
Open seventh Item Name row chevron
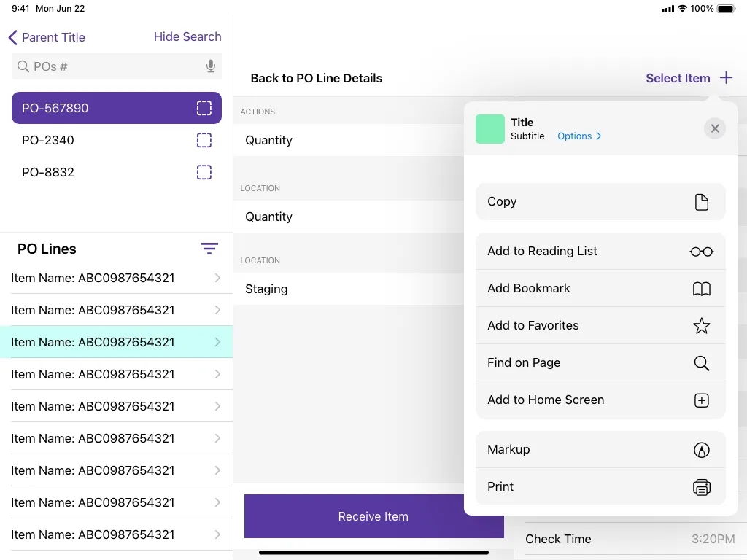coord(217,470)
